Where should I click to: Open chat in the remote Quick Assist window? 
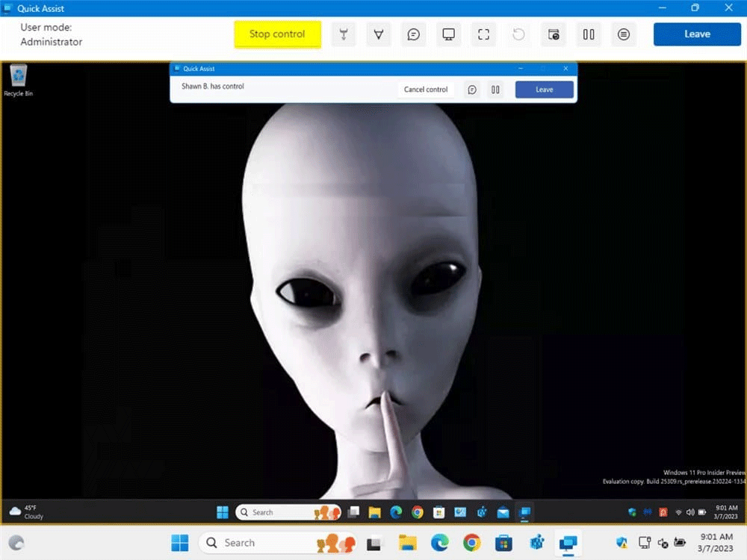tap(472, 90)
